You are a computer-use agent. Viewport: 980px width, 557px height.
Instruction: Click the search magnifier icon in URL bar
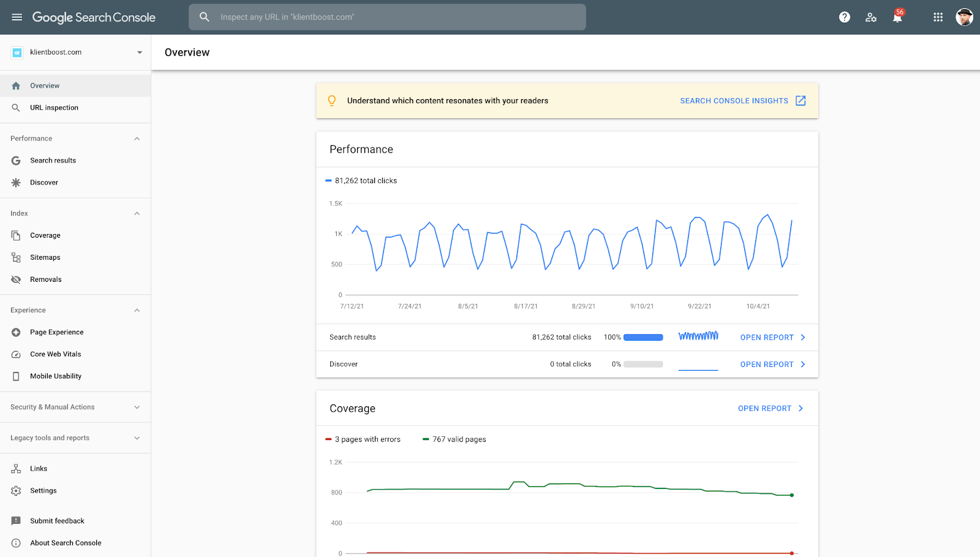205,17
